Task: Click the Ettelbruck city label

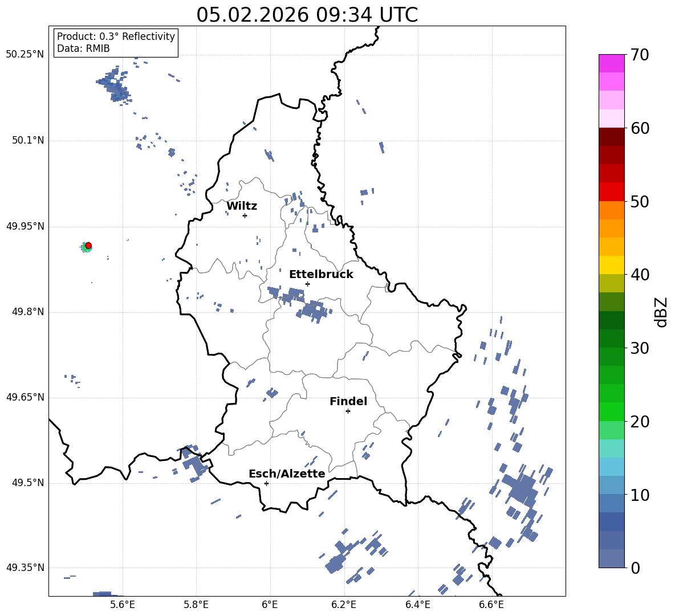Action: (x=321, y=275)
